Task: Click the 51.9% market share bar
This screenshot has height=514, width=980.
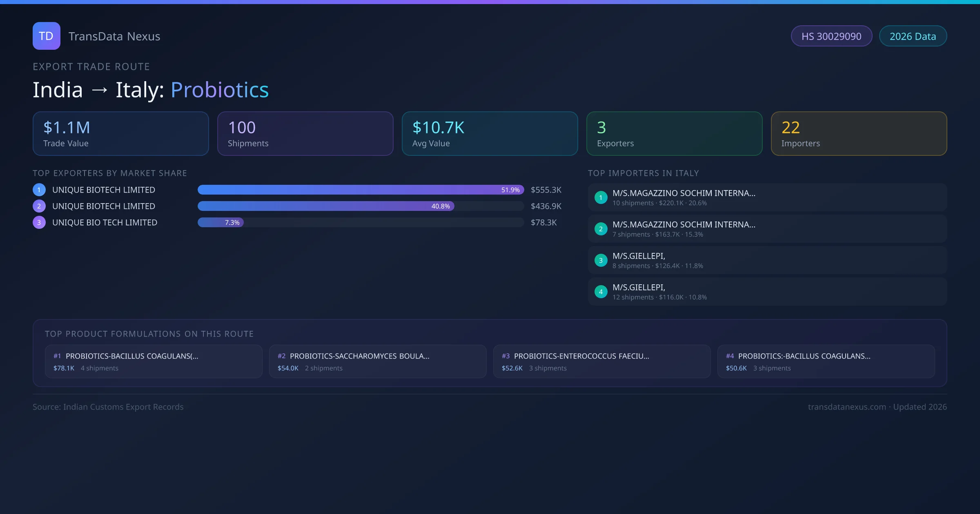Action: pos(360,190)
